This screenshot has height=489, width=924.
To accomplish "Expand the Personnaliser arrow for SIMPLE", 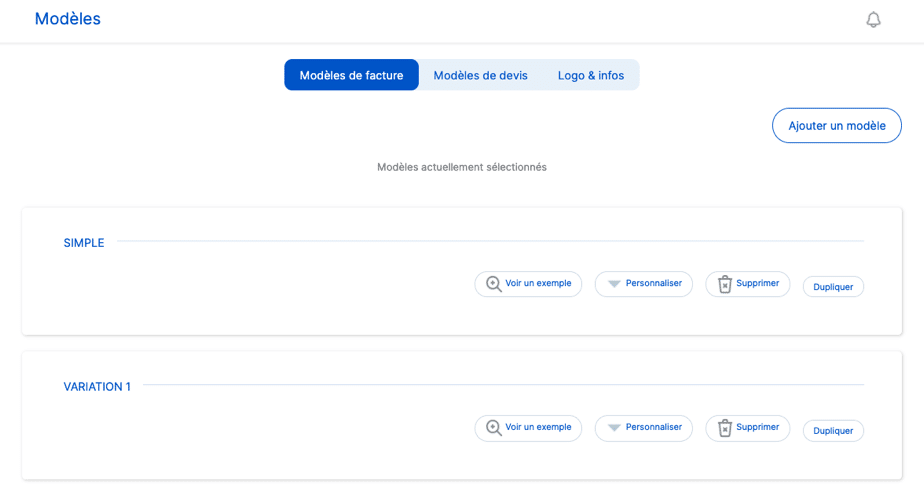I will pos(614,284).
